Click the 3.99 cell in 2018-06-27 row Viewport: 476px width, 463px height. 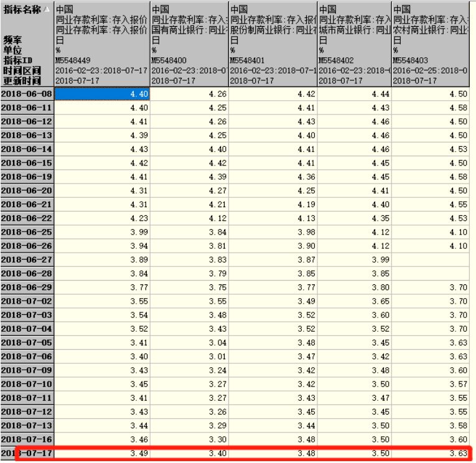[354, 260]
